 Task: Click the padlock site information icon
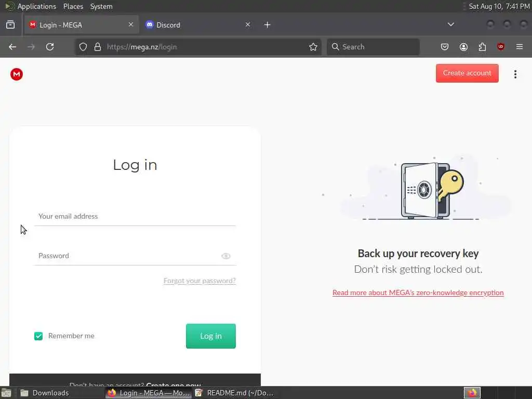(98, 47)
